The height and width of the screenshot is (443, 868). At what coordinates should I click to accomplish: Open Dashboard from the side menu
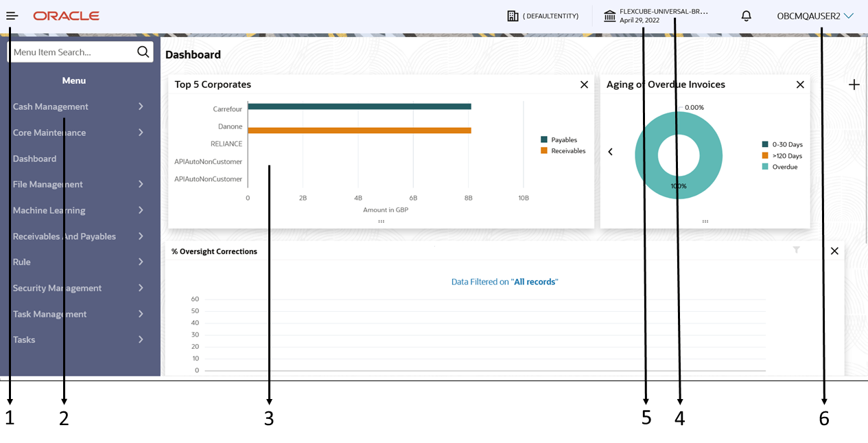coord(34,159)
